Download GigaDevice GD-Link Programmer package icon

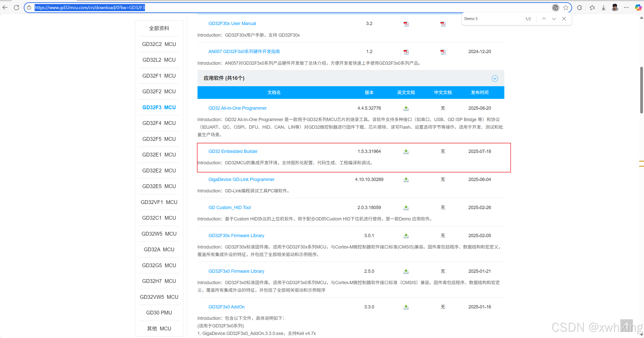406,180
